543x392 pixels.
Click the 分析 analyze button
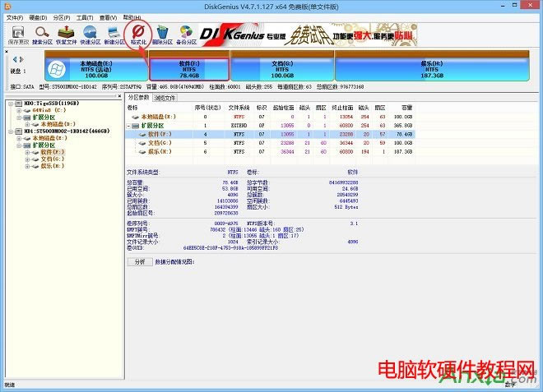[x=140, y=262]
